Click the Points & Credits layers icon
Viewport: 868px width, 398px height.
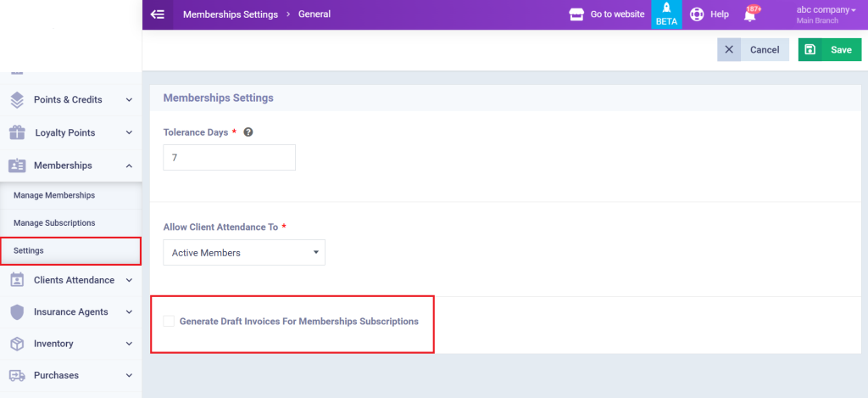[x=17, y=100]
